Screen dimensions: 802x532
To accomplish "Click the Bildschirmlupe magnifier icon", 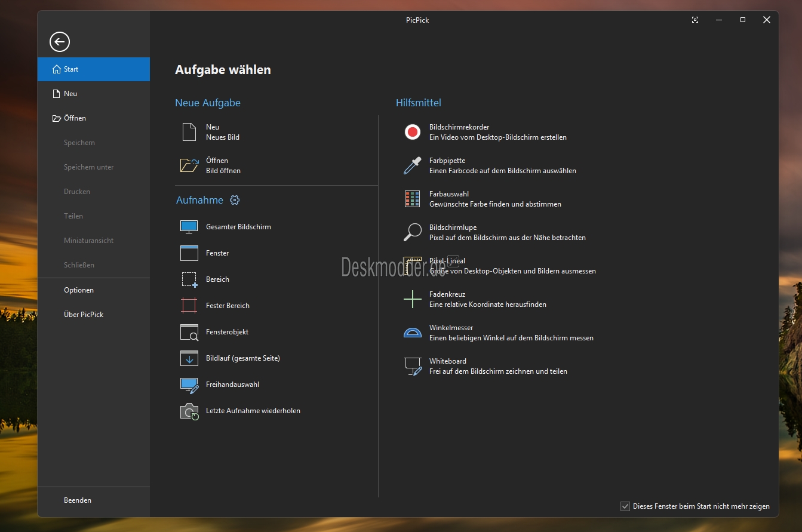I will coord(413,232).
